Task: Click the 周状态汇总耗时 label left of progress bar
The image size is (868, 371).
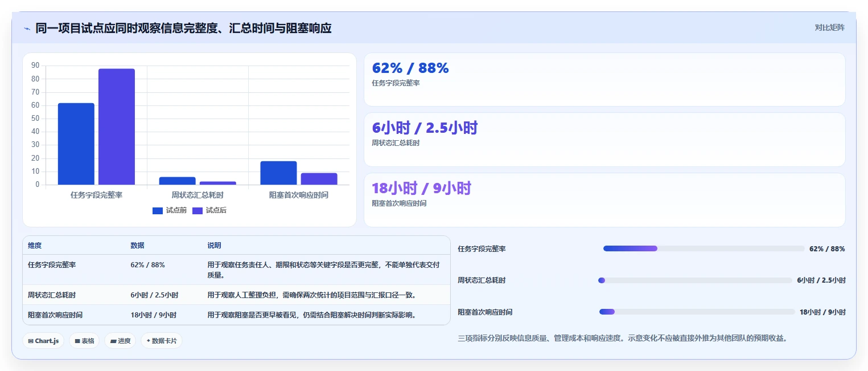Action: [482, 280]
